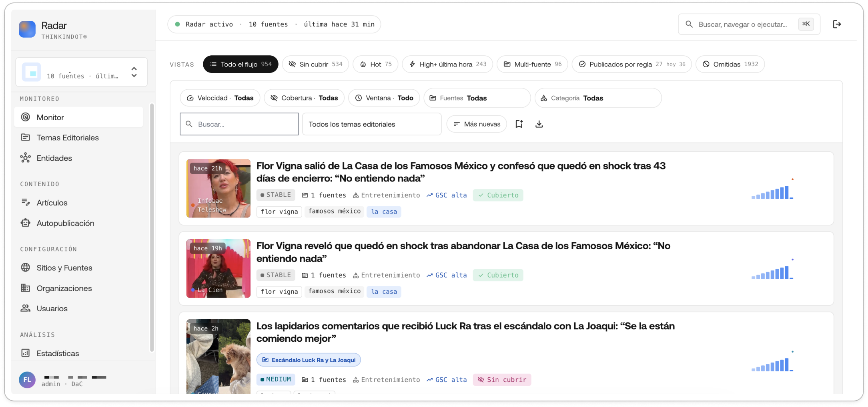The width and height of the screenshot is (868, 407).
Task: Open Artículos in sidebar
Action: pyautogui.click(x=78, y=203)
